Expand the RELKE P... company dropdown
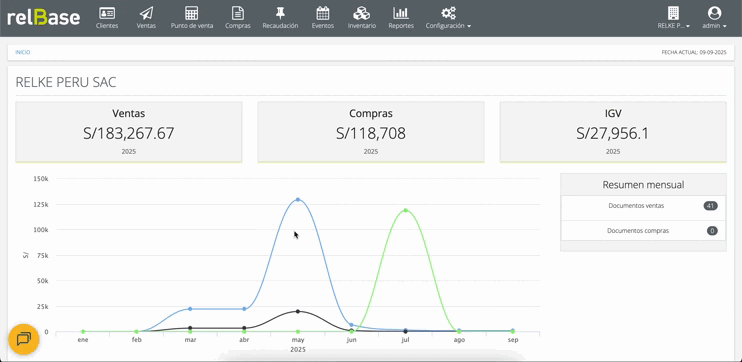742x362 pixels. (x=673, y=26)
